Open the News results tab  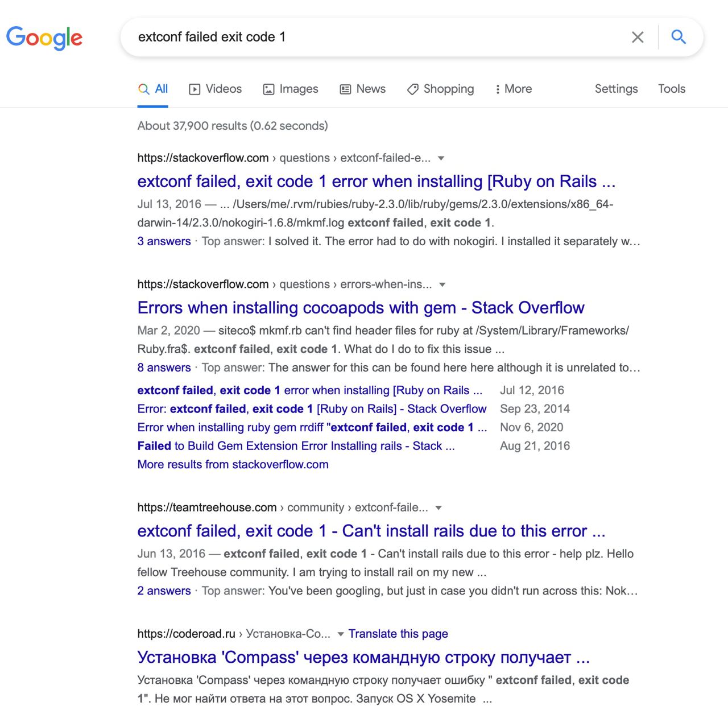tap(363, 89)
